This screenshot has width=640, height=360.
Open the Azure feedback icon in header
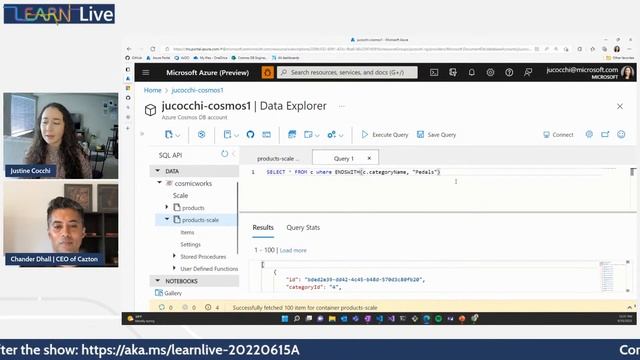tap(528, 73)
